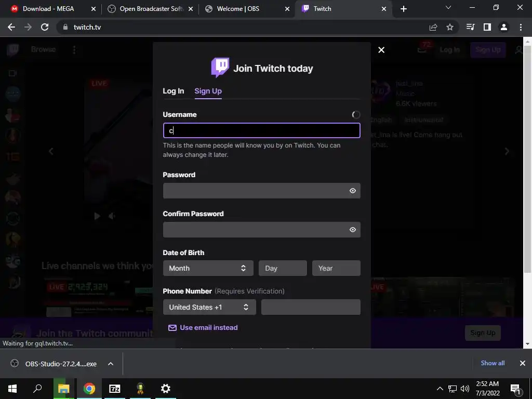Click the phone number input field
Image resolution: width=532 pixels, height=399 pixels.
point(311,307)
